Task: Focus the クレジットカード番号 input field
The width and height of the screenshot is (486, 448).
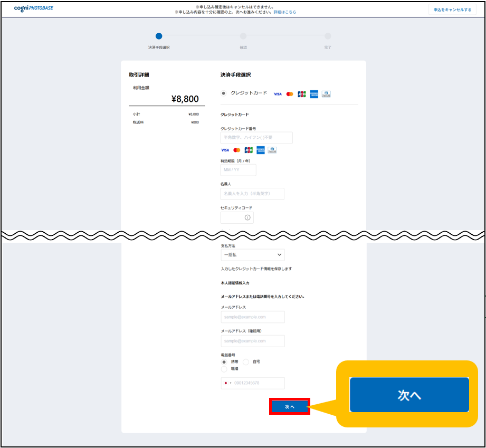Action: coord(256,138)
